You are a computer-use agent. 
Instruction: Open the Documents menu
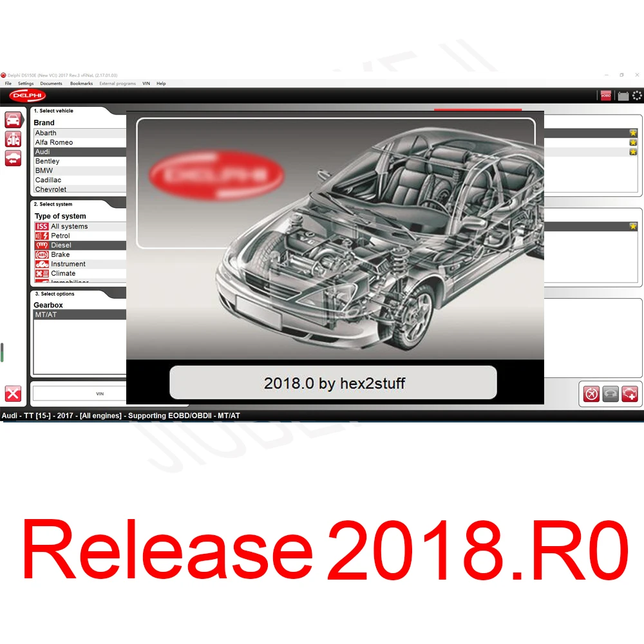pos(52,83)
